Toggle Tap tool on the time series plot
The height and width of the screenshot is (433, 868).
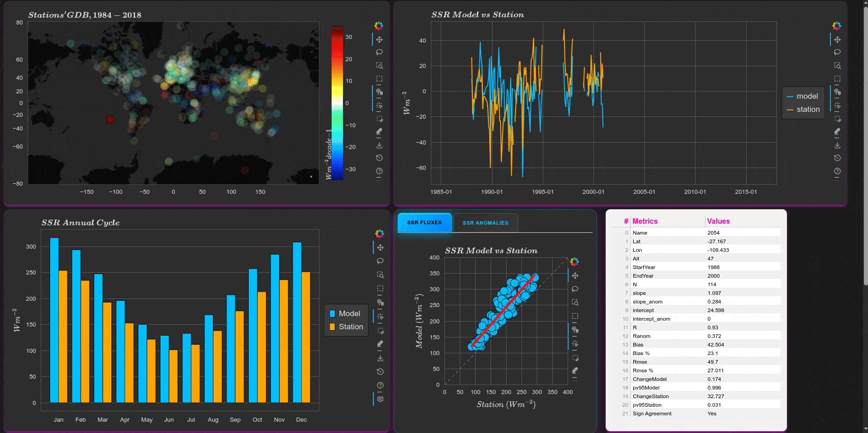click(x=837, y=106)
